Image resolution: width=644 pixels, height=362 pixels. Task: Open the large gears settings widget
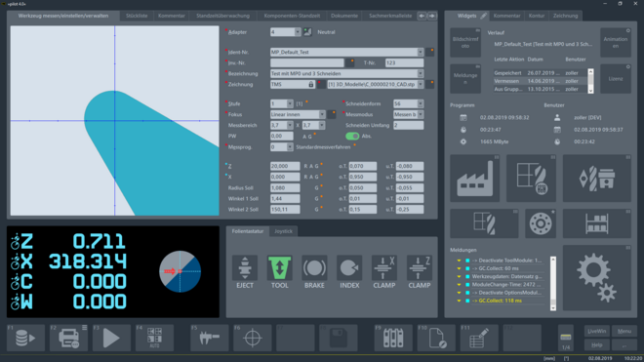(597, 278)
